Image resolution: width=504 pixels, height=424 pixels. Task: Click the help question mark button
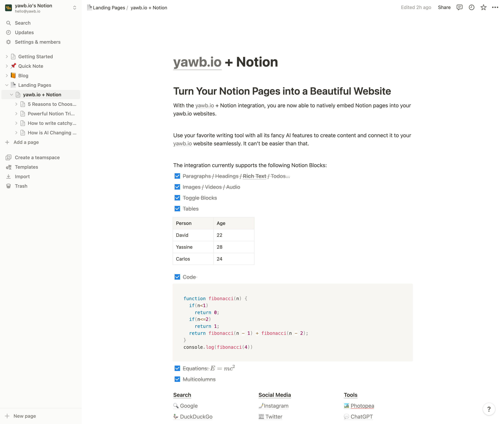[489, 409]
